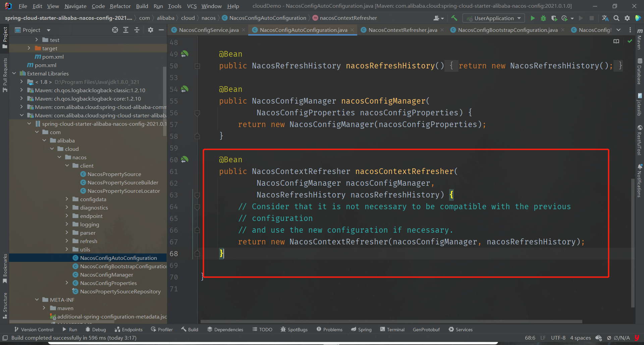Open Project panel options gear

click(x=151, y=30)
